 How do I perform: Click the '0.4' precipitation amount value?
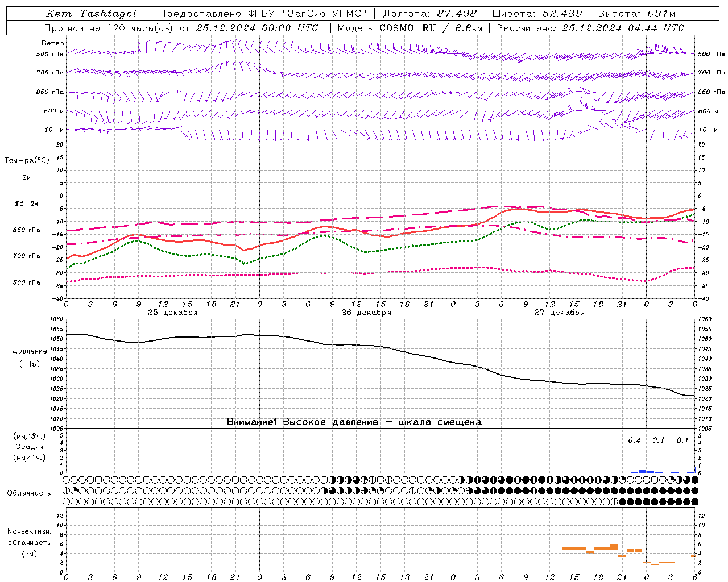coord(634,440)
